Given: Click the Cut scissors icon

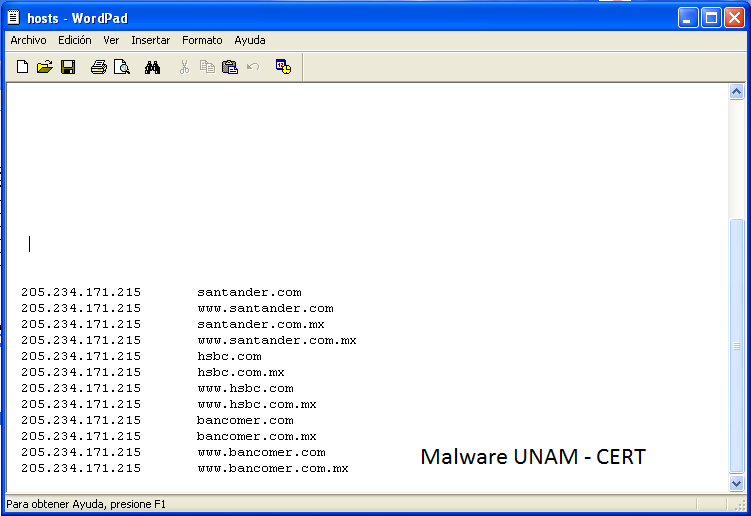Looking at the screenshot, I should click(x=184, y=67).
